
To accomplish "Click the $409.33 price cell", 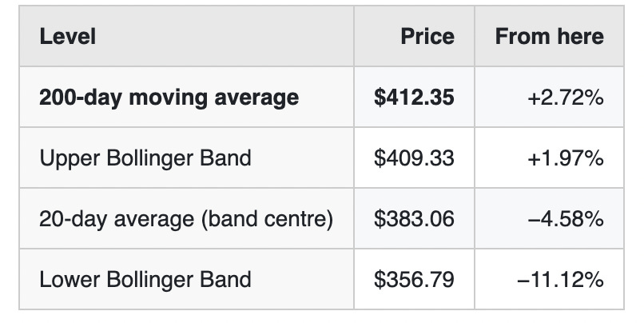I will tap(414, 158).
